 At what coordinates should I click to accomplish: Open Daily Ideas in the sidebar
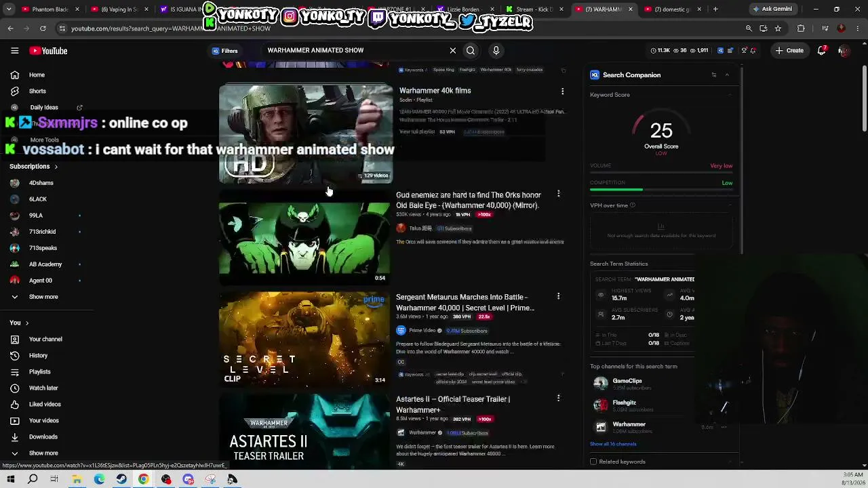[44, 108]
